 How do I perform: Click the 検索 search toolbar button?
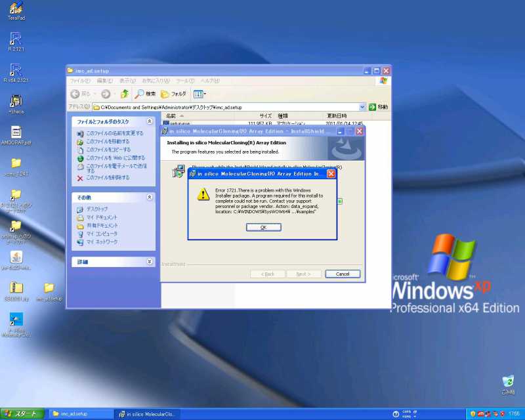(x=145, y=94)
